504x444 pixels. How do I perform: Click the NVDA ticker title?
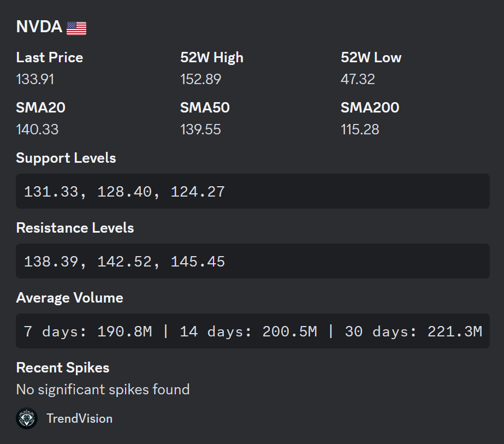39,27
